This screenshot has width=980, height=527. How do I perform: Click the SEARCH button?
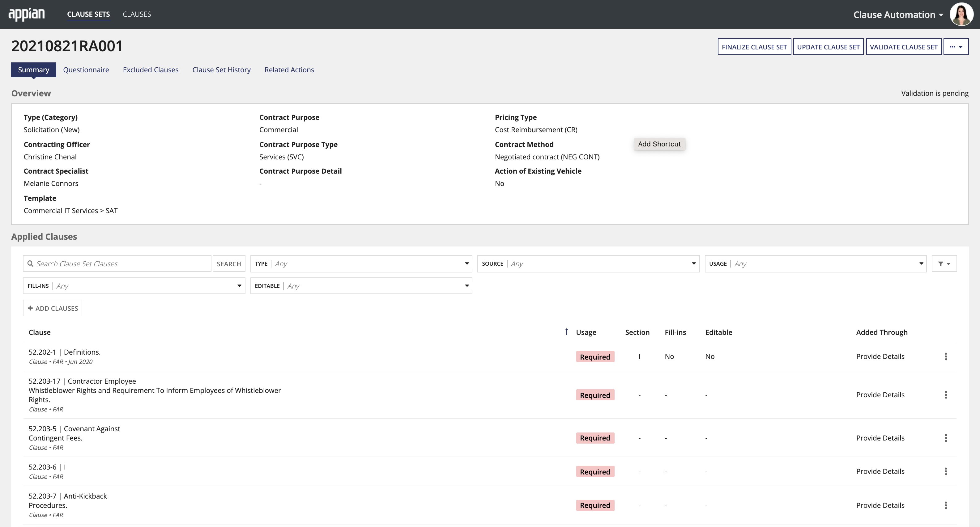229,263
